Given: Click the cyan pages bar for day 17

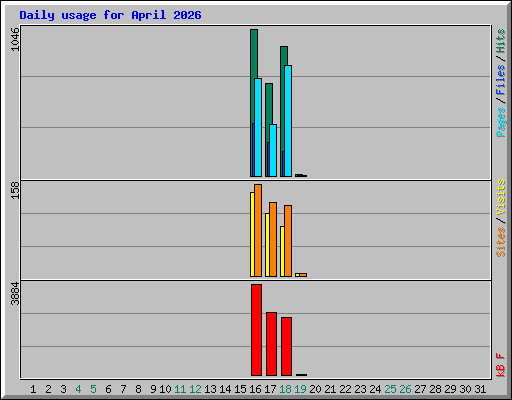Looking at the screenshot, I should [x=273, y=150].
